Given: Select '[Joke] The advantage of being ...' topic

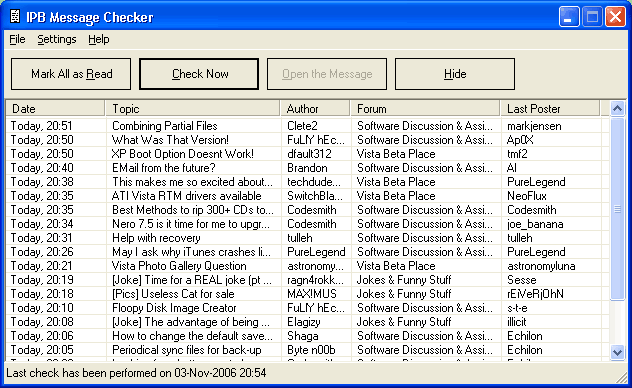Looking at the screenshot, I should tap(191, 322).
